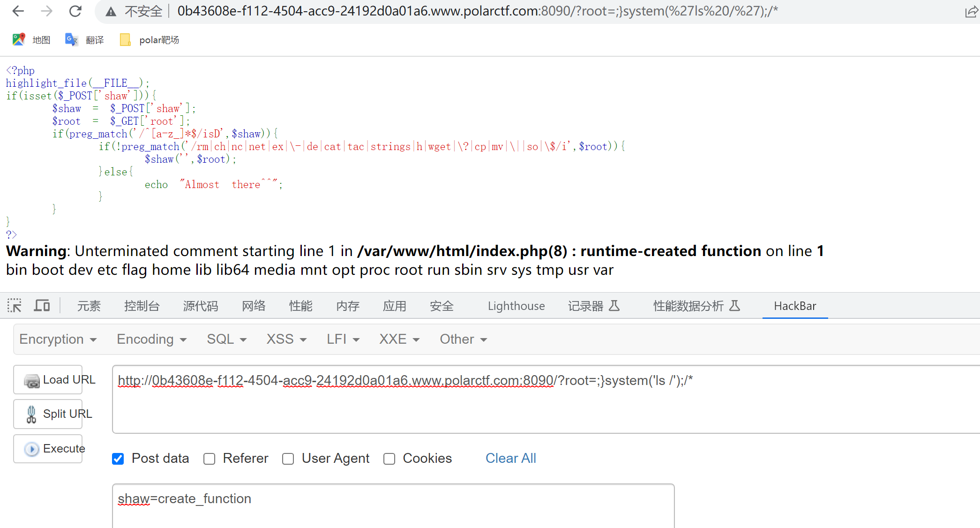The height and width of the screenshot is (528, 980).
Task: Switch to the Lighthouse tab
Action: 516,306
